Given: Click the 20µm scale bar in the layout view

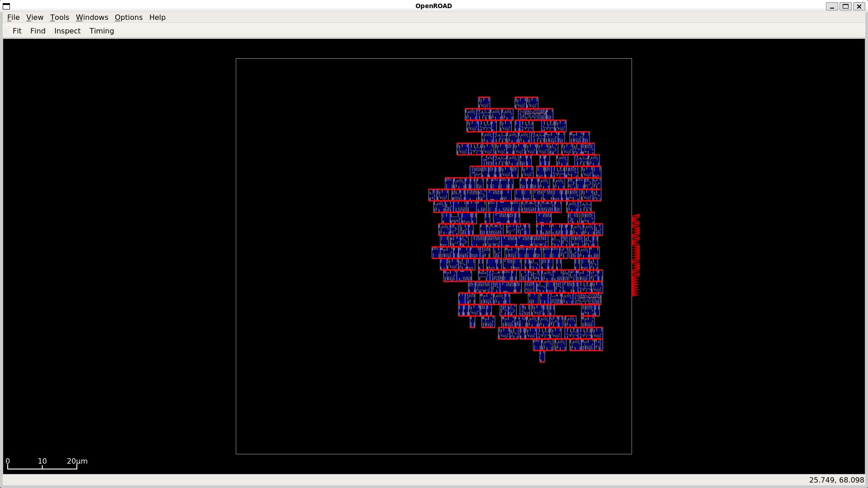Looking at the screenshot, I should coord(42,466).
